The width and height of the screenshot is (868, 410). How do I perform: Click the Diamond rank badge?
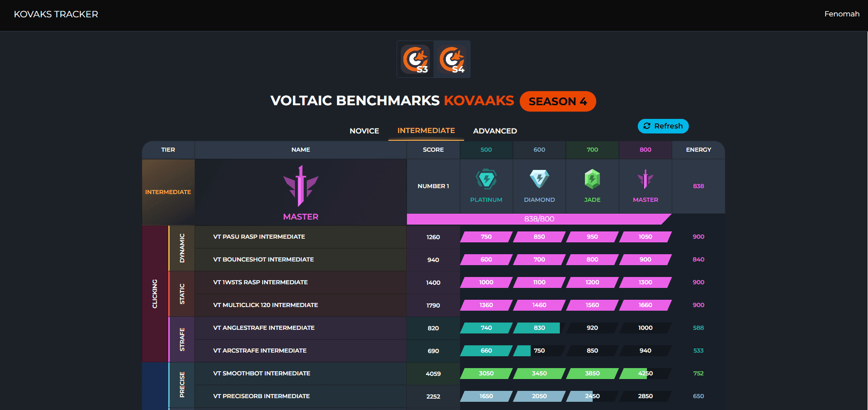[539, 179]
